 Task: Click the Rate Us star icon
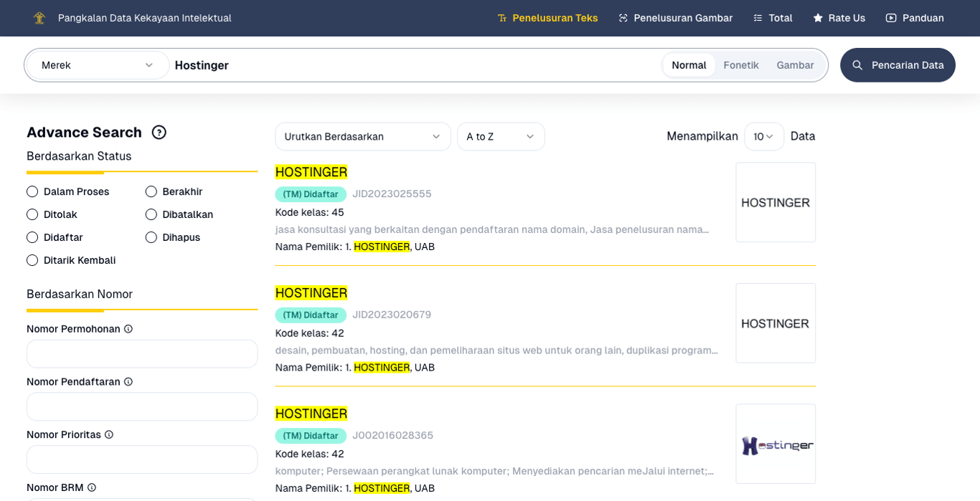pyautogui.click(x=816, y=18)
